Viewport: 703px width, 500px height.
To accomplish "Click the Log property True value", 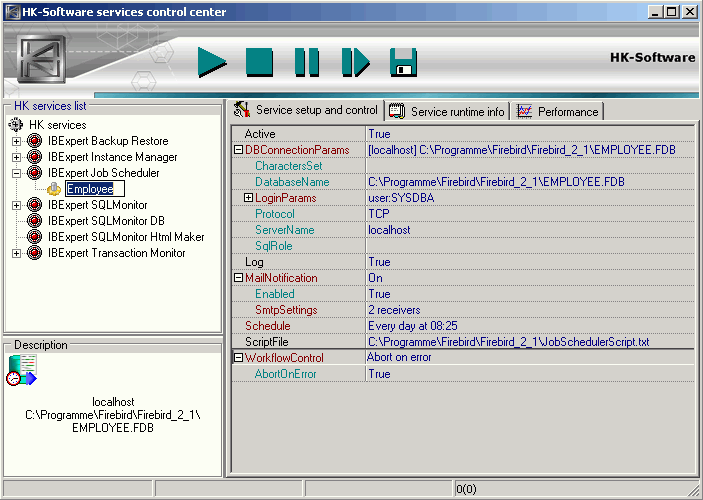I will 530,262.
